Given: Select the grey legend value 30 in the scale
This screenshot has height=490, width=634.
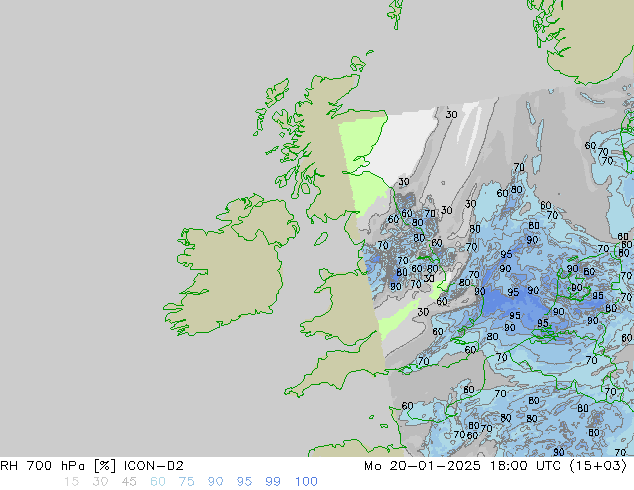Looking at the screenshot, I should pos(100,482).
